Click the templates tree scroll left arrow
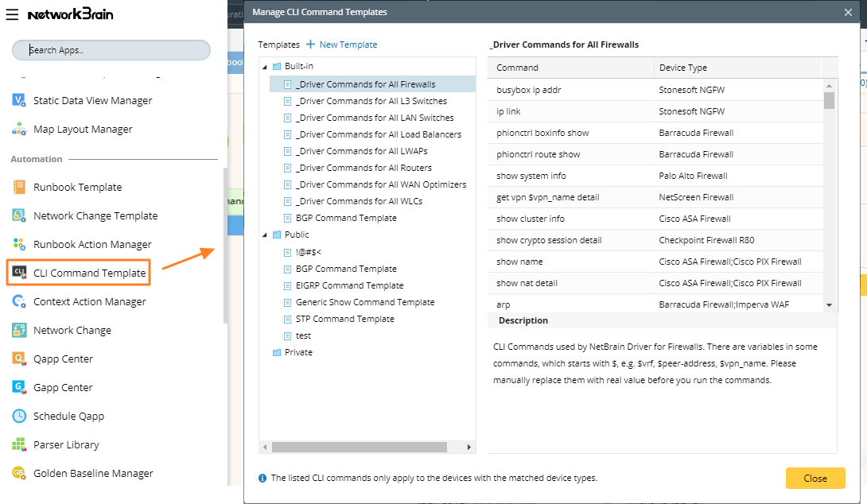867x504 pixels. [266, 447]
